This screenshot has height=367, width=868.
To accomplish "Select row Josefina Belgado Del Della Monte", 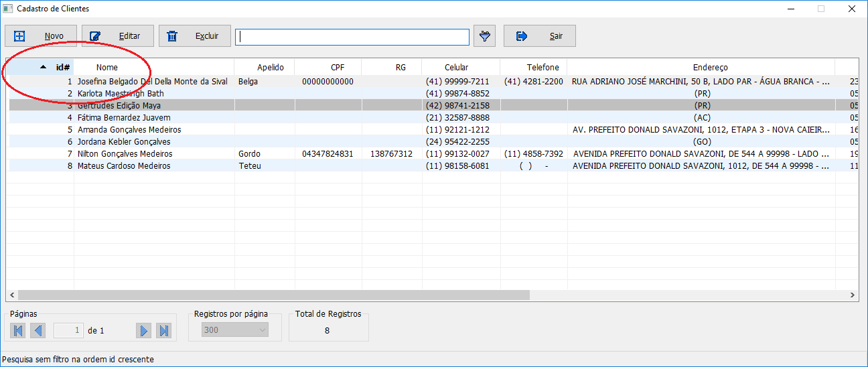I will [152, 82].
